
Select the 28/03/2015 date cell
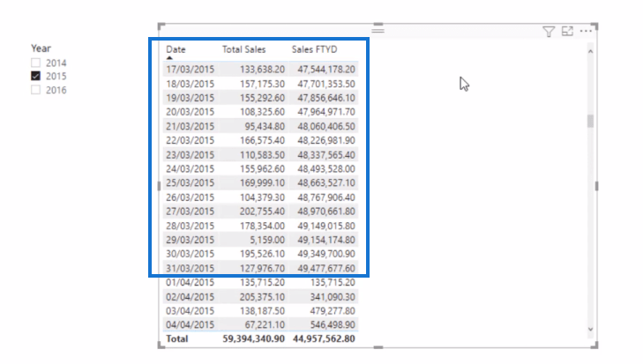pyautogui.click(x=190, y=226)
